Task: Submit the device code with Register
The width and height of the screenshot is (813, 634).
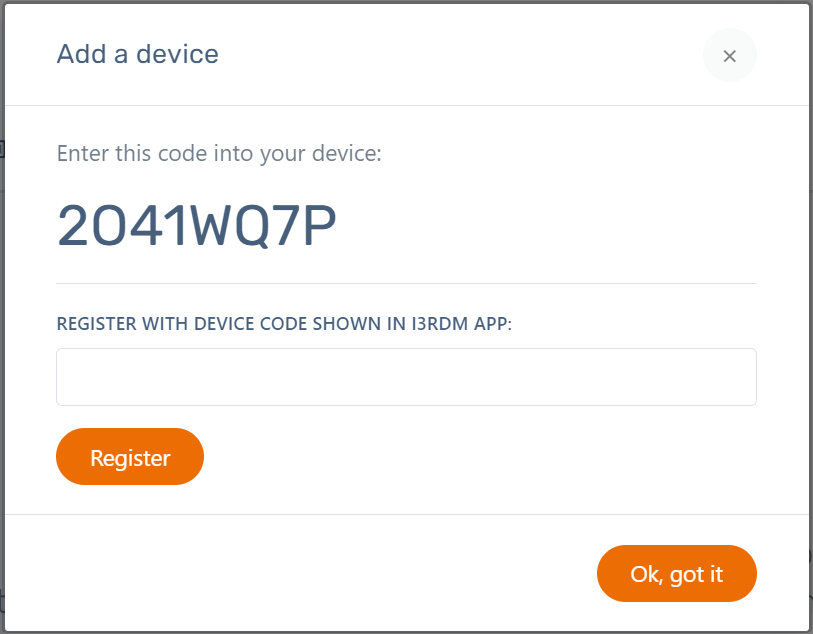Action: coord(130,457)
